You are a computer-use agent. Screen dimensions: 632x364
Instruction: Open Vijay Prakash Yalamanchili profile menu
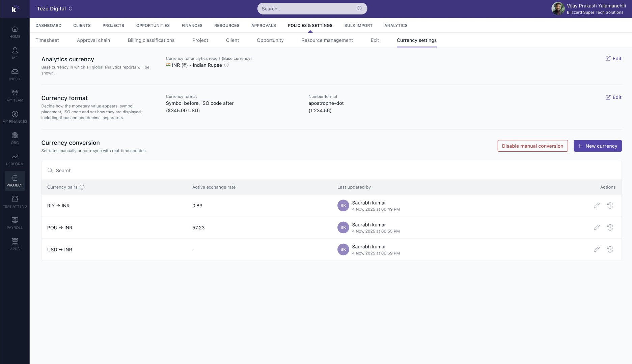[x=588, y=9]
